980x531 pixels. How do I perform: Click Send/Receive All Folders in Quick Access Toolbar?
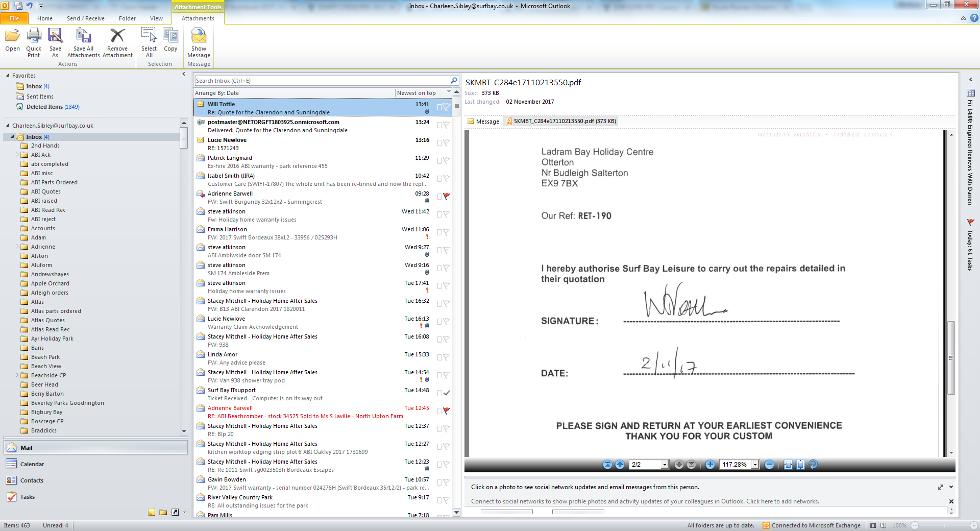pos(18,6)
